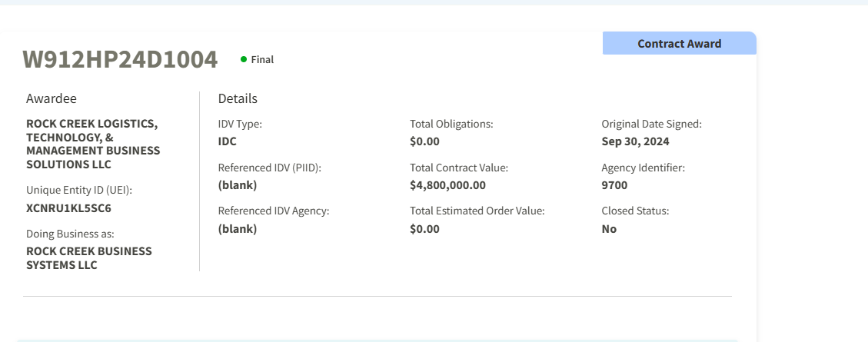Click the Total Estimated Order Value amount
The width and height of the screenshot is (868, 342).
pyautogui.click(x=424, y=229)
